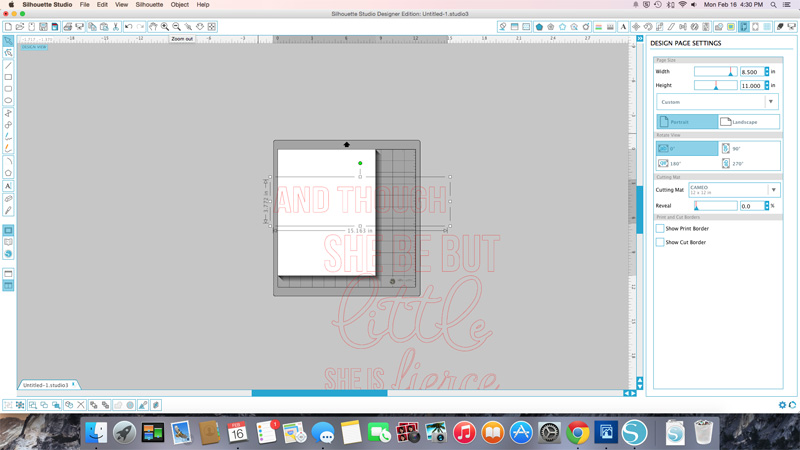Click the Undo arrow icon
Viewport: 800px width, 450px height.
pyautogui.click(x=129, y=27)
